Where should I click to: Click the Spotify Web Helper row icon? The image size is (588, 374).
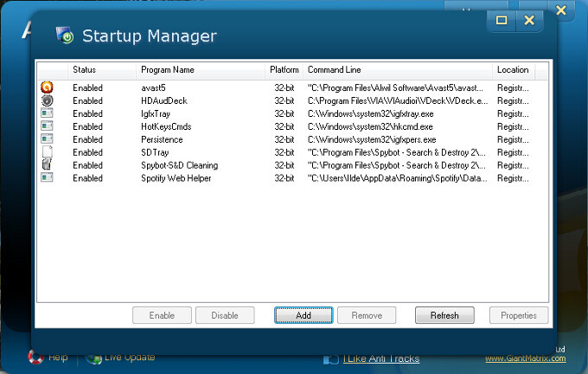47,178
